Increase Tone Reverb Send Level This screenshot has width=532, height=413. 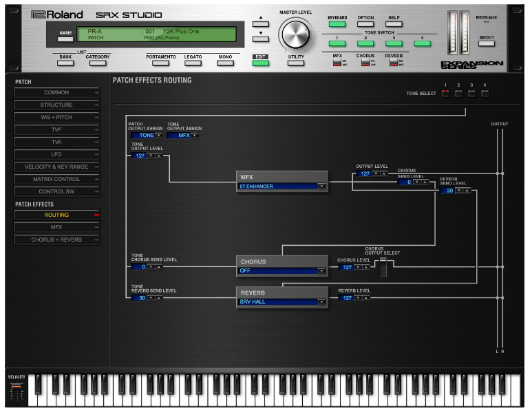[x=158, y=297]
